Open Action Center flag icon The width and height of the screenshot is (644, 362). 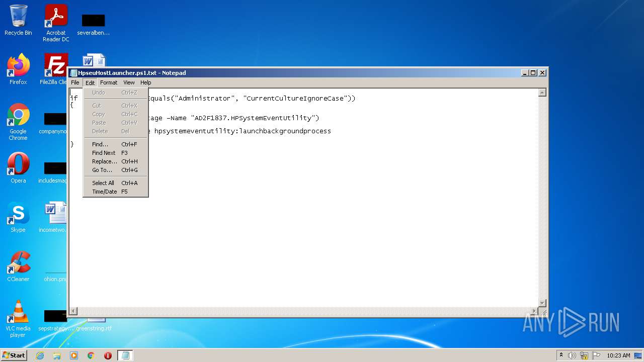point(596,355)
